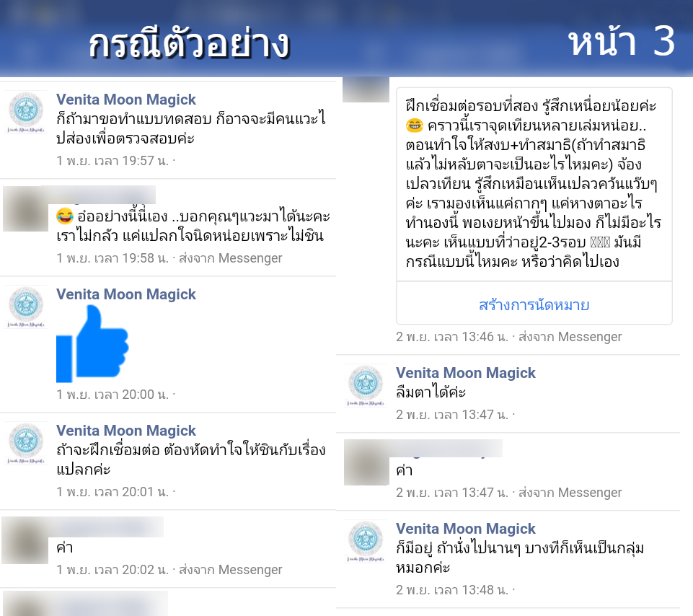Click the long message bubble about ฝึกเชื่อมต่อรอบที่สอง

[534, 184]
